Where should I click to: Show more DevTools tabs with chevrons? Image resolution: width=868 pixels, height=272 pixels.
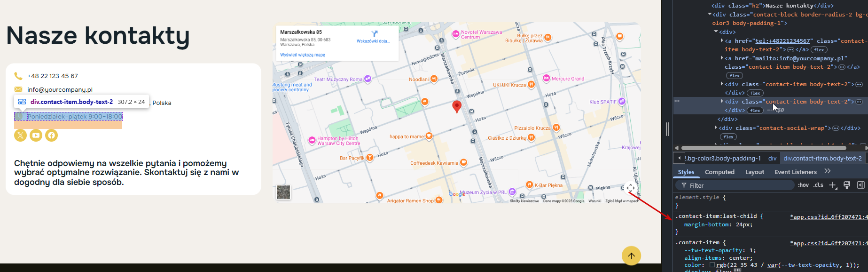828,171
